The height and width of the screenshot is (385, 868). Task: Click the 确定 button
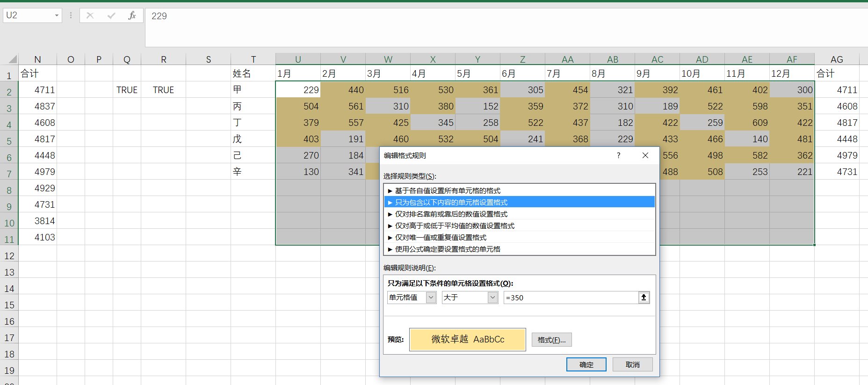click(586, 365)
